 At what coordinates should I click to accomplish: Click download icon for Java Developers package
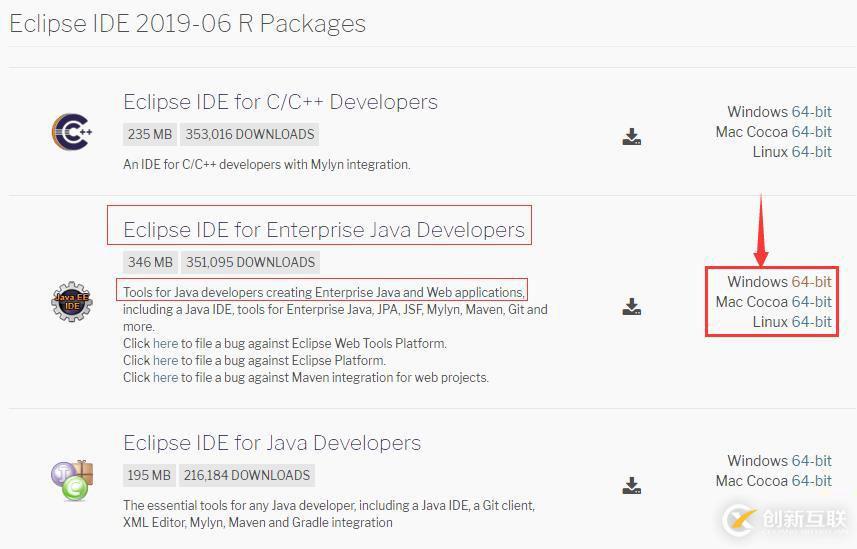tap(631, 486)
